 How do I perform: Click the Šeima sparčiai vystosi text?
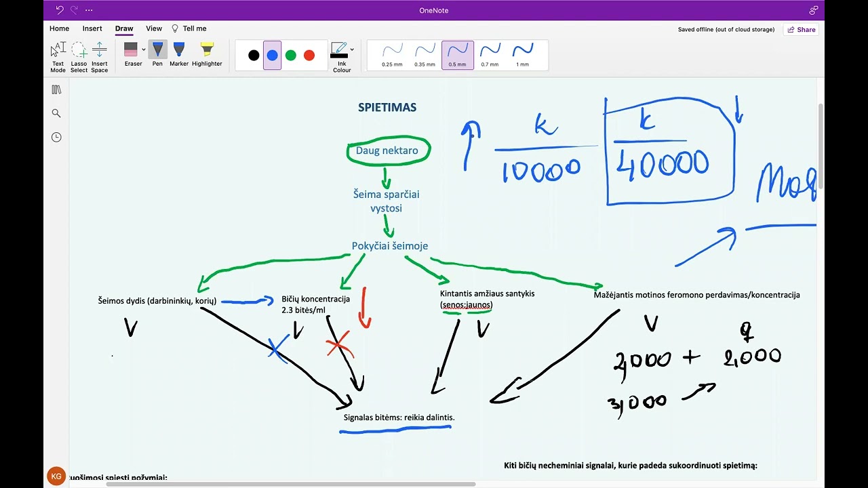pos(387,201)
